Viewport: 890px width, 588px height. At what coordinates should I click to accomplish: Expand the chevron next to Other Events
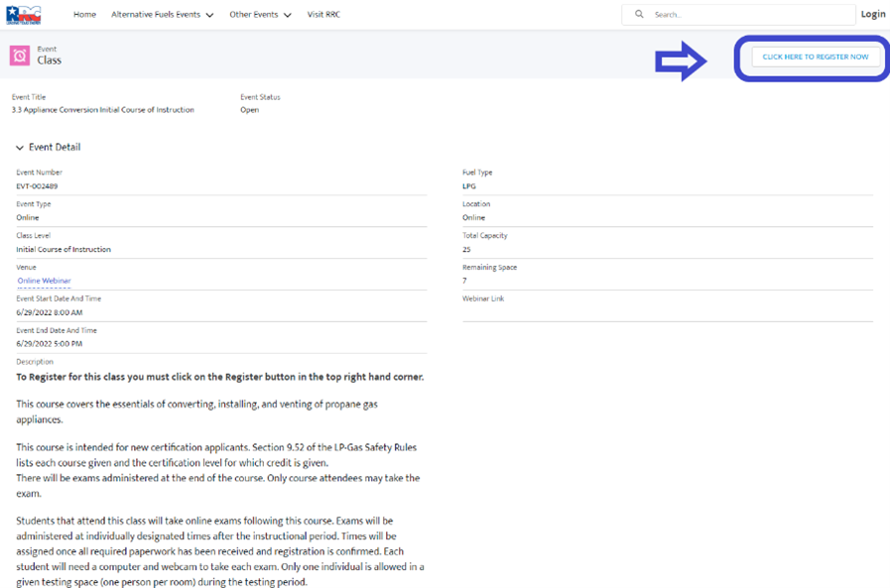pos(288,16)
